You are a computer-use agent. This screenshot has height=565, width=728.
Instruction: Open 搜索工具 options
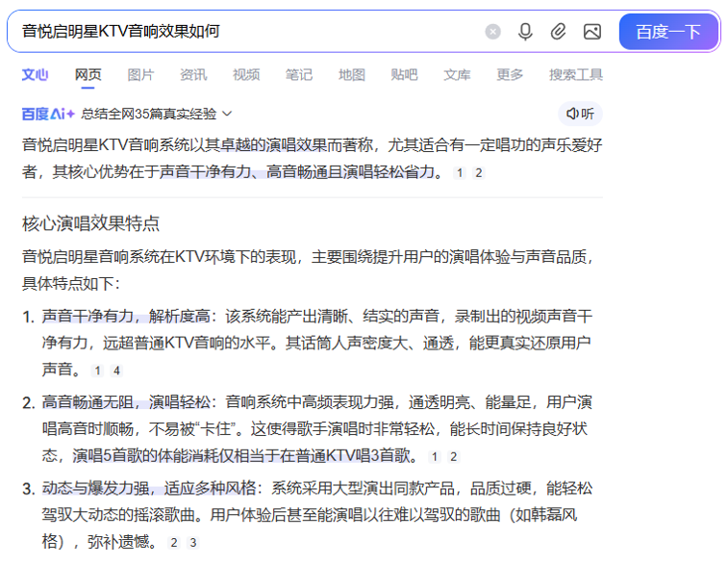576,74
